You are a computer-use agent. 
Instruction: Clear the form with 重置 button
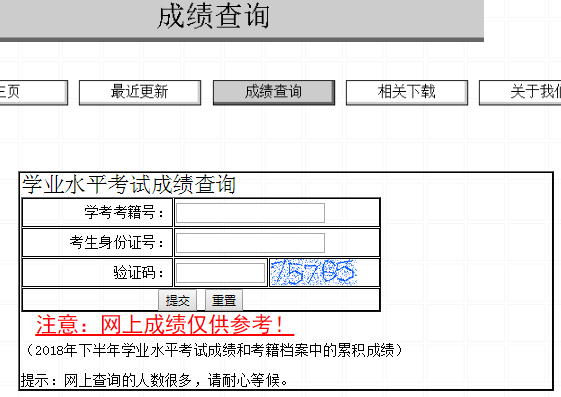[x=224, y=300]
